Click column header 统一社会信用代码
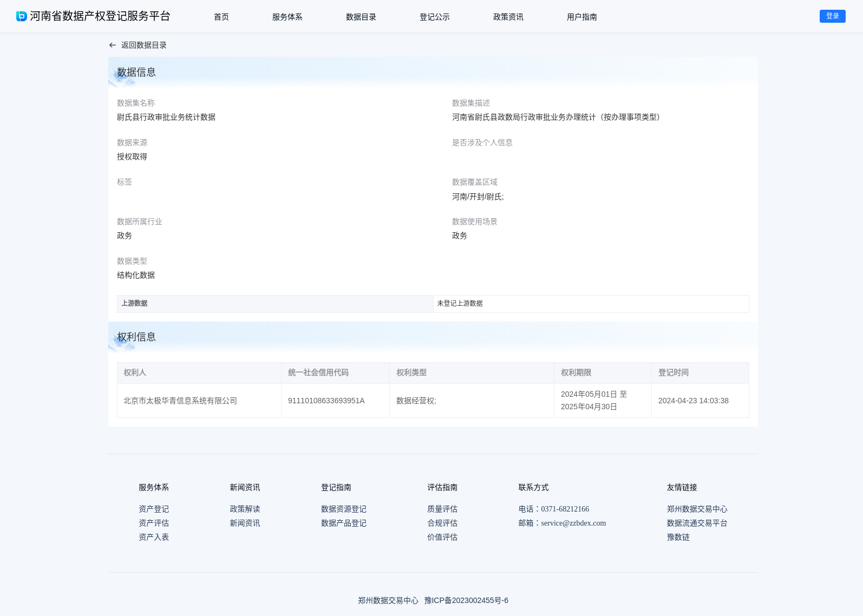Image resolution: width=863 pixels, height=616 pixels. tap(318, 372)
